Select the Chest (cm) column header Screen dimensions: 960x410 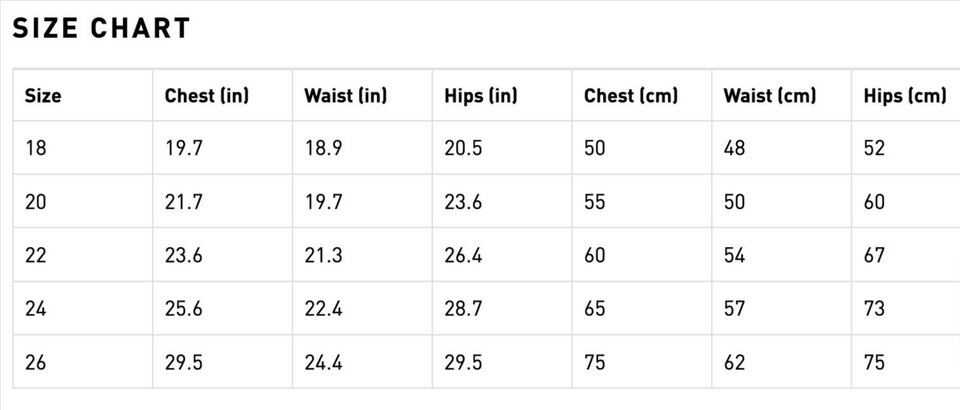click(630, 96)
